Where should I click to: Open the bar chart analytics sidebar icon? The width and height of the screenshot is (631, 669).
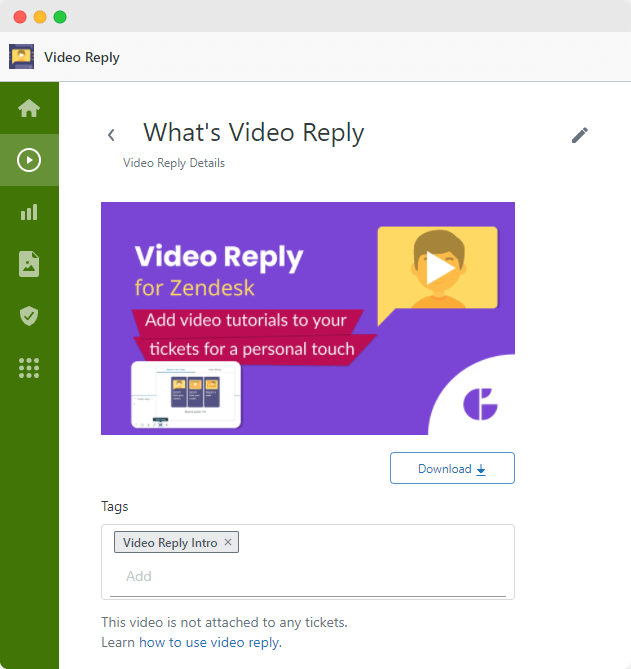(x=29, y=212)
